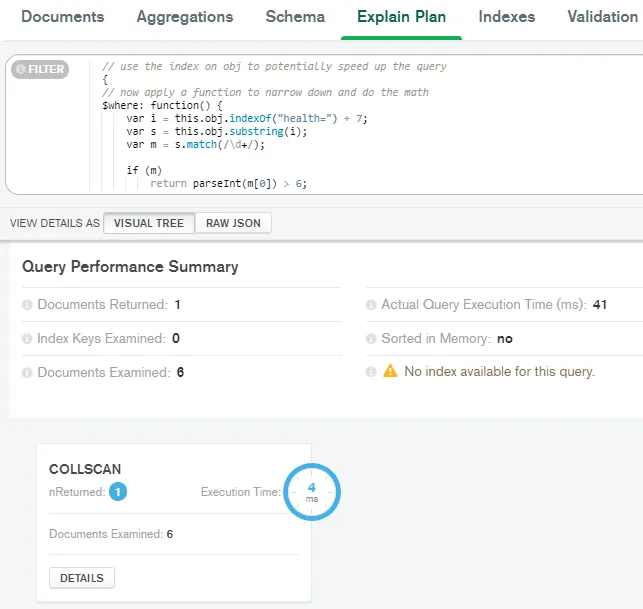
Task: Click the Filter label button
Action: pos(40,70)
